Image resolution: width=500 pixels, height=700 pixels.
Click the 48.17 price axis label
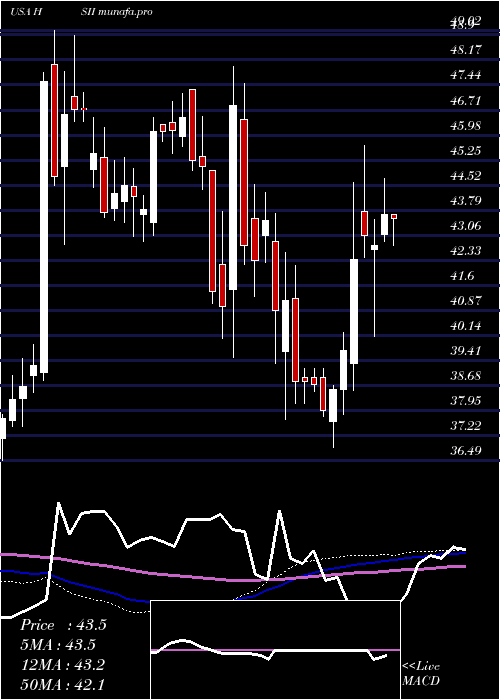(466, 50)
